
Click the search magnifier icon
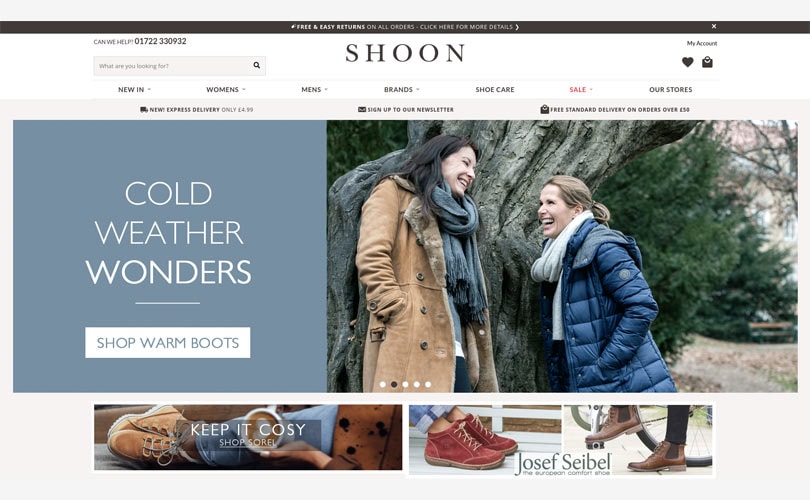(x=257, y=65)
